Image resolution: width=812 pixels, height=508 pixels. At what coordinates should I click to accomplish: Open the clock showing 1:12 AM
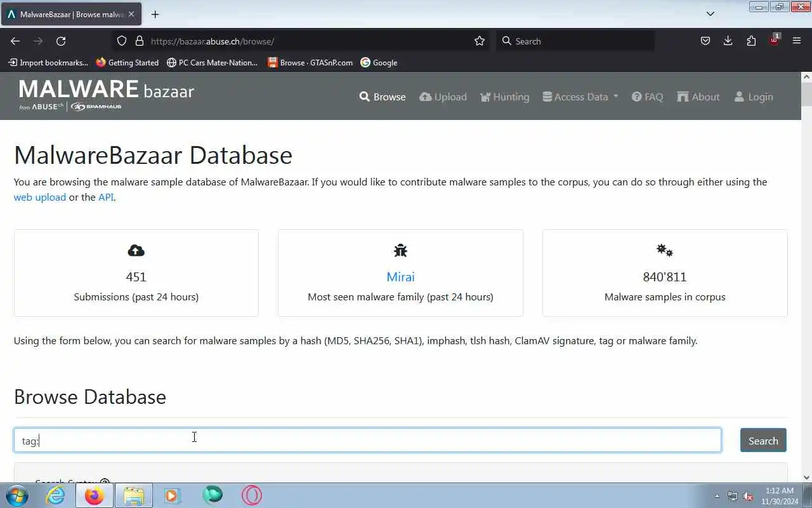coord(780,496)
